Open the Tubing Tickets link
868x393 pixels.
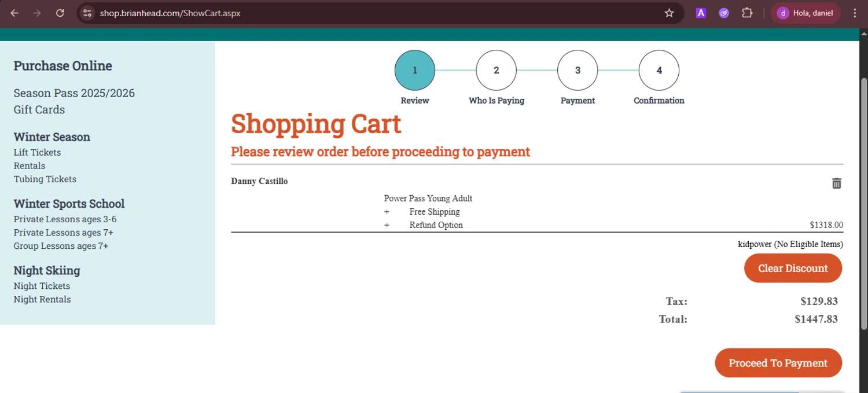click(45, 179)
